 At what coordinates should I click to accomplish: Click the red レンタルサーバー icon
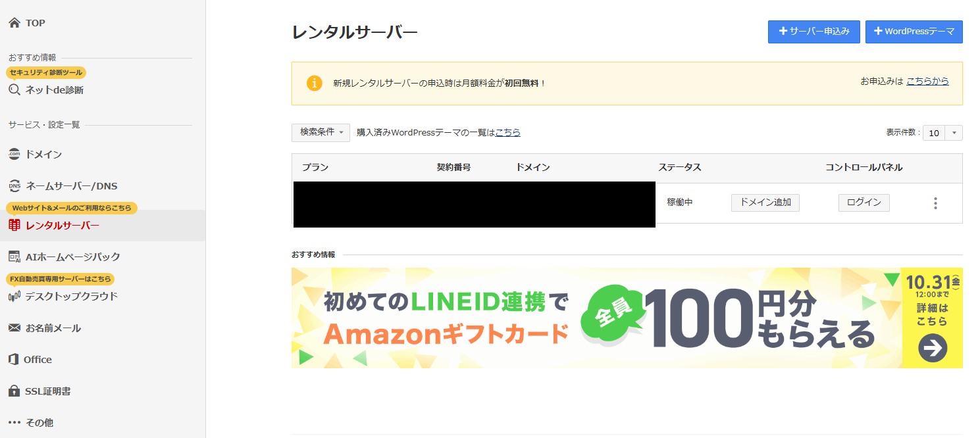click(x=14, y=226)
